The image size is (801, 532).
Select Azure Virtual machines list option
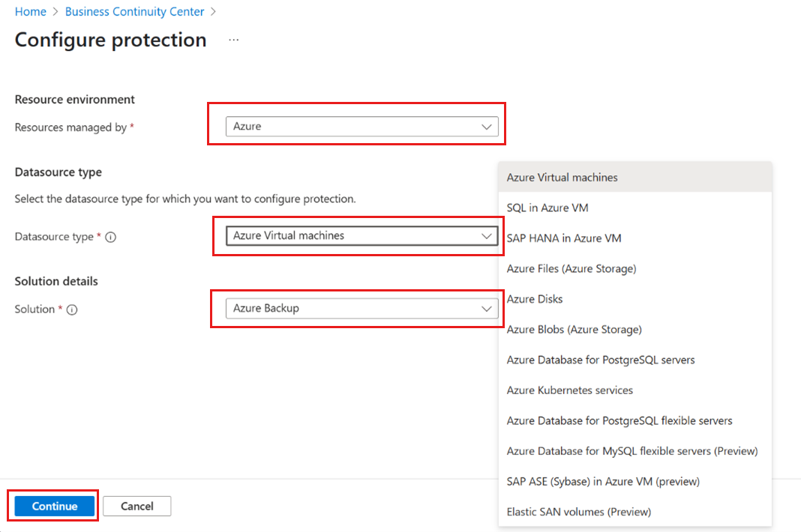[x=635, y=177]
